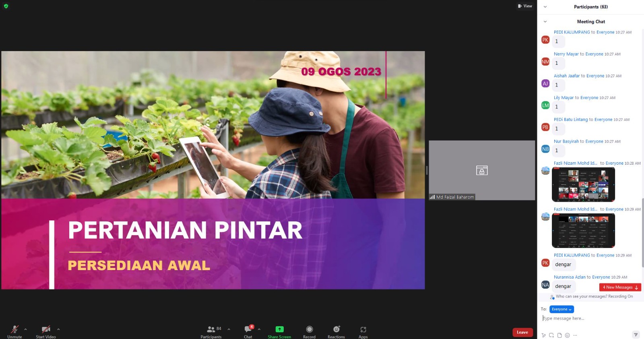
Task: Click the emoji icon in chat box
Action: tap(567, 335)
